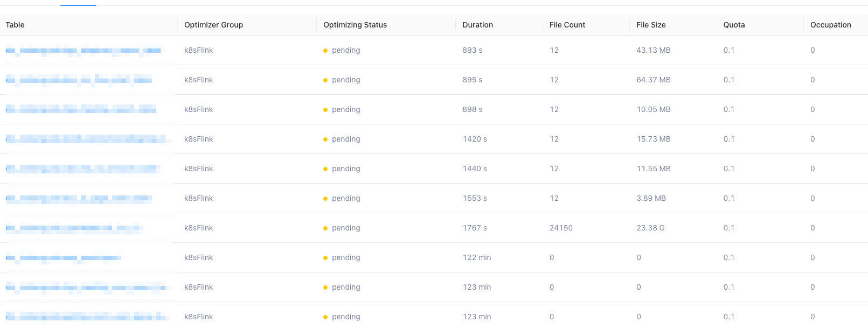The image size is (868, 329).
Task: Click the 11.55 MB file size value
Action: point(654,169)
